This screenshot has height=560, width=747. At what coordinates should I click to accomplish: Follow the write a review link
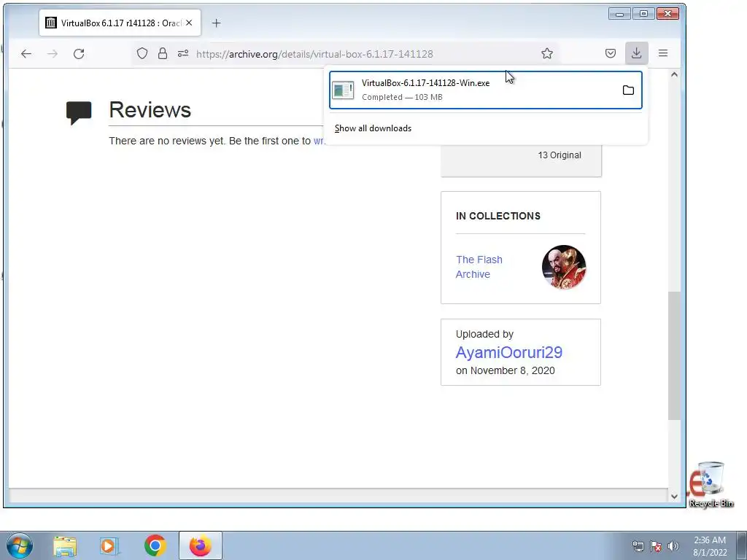pos(320,141)
